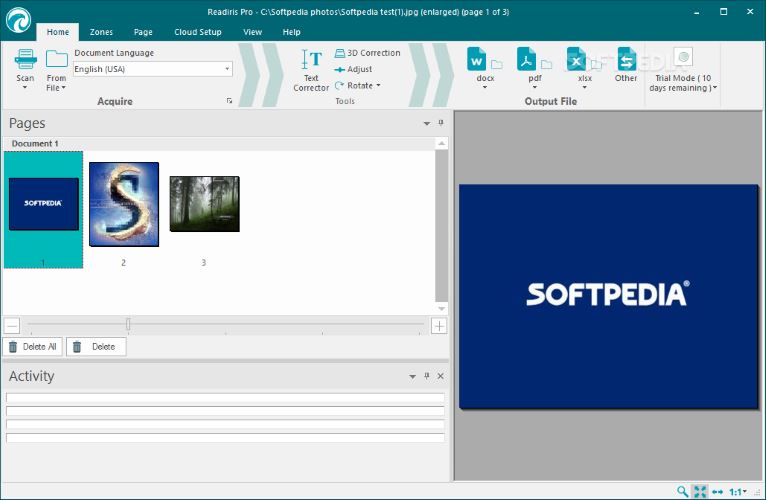Click the Delete button
Image resolution: width=766 pixels, height=500 pixels.
pos(96,347)
